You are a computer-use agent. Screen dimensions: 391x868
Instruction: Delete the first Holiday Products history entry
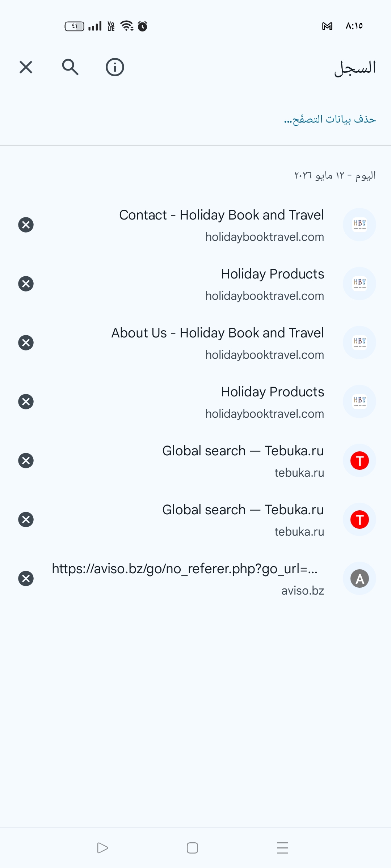26,284
